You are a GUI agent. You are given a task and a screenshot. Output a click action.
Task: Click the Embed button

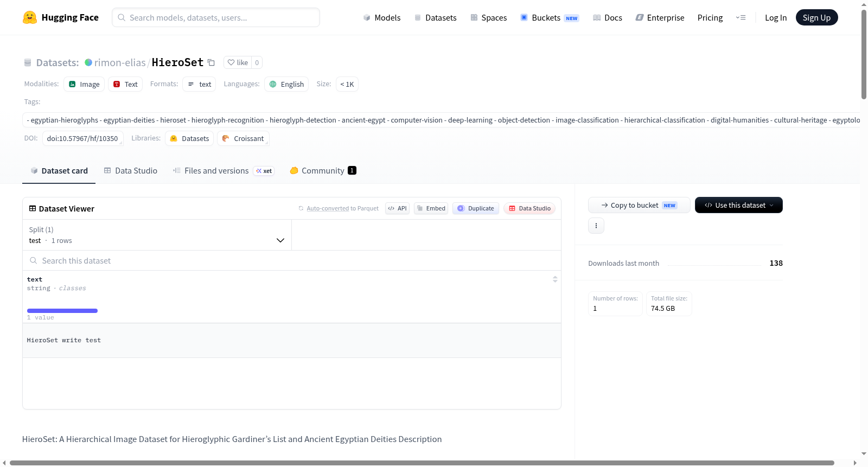(x=431, y=208)
